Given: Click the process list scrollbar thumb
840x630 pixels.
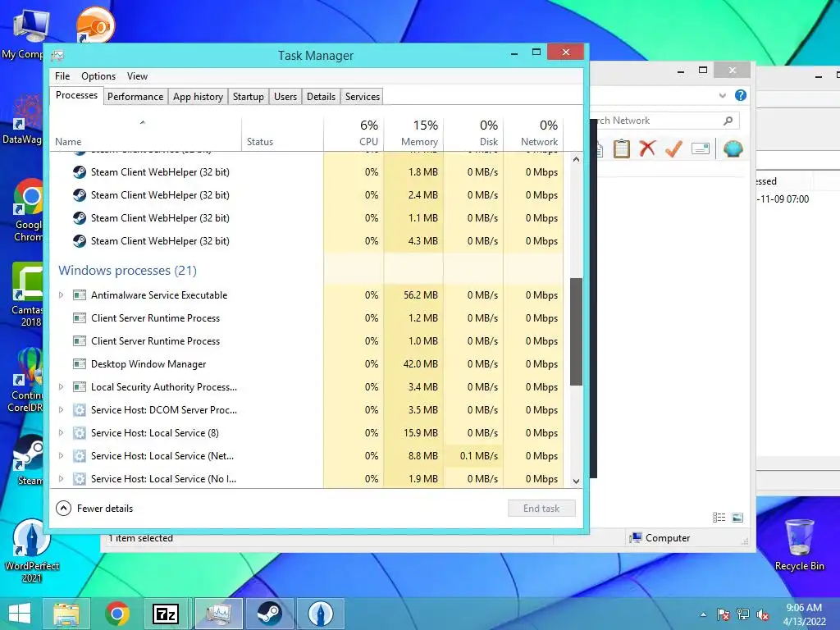Looking at the screenshot, I should click(576, 331).
